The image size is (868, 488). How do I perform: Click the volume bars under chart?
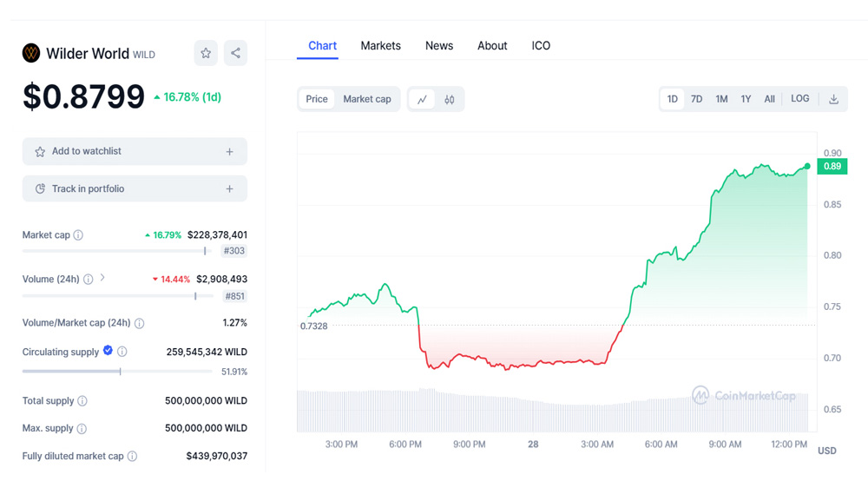coord(552,411)
